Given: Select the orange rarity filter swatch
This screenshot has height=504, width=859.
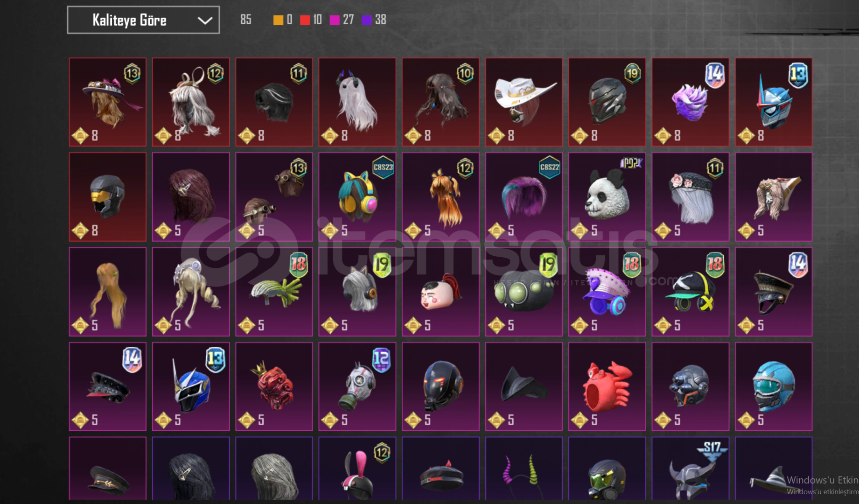Looking at the screenshot, I should click(278, 20).
